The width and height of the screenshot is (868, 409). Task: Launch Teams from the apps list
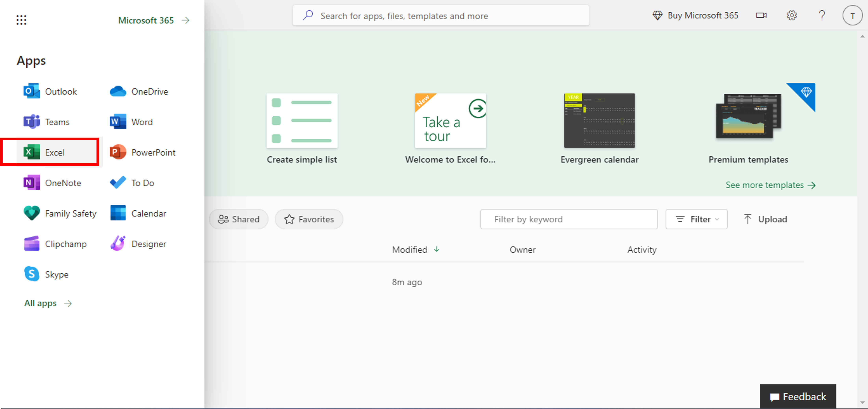pos(32,122)
